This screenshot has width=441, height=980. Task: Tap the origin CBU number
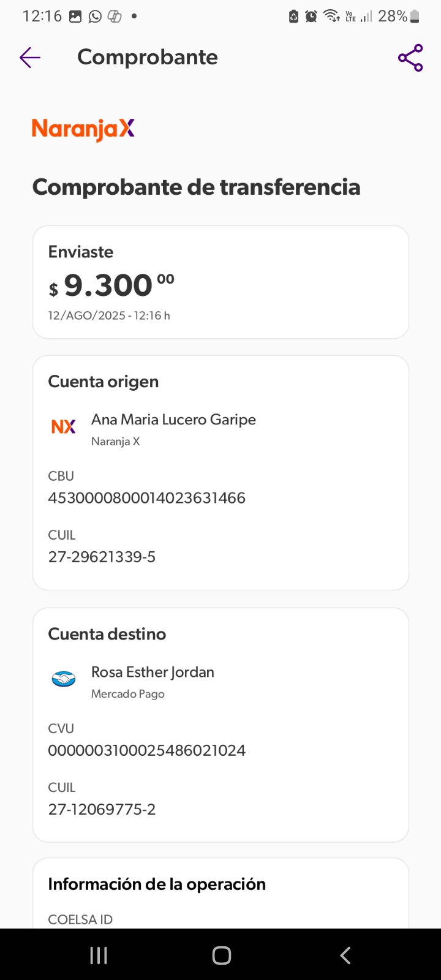(147, 498)
